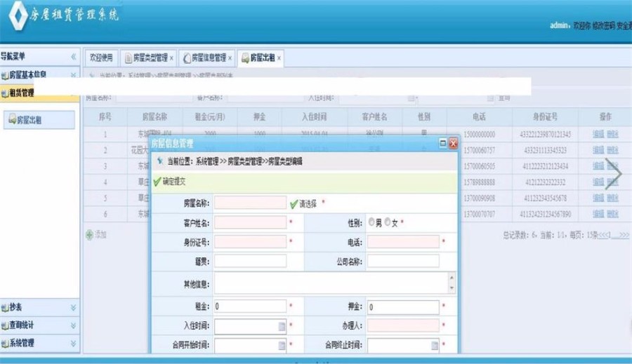
Task: Click the 客户姓名 input field
Action: tap(250, 222)
